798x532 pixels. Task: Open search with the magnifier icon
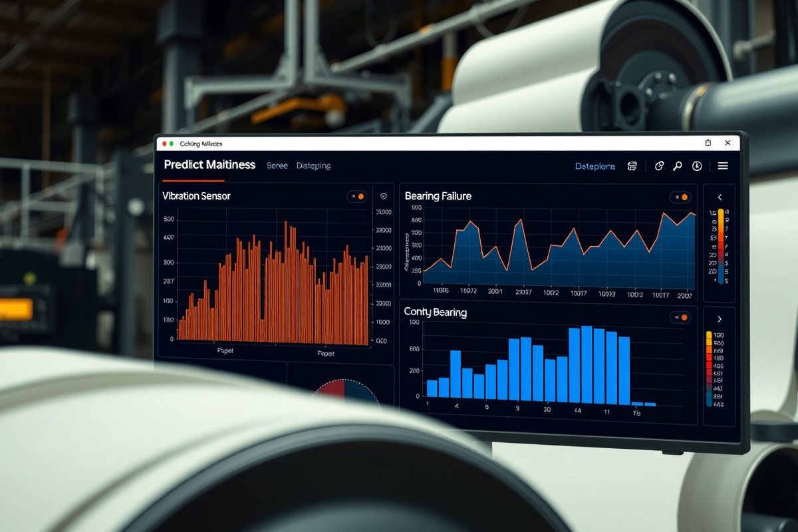(678, 166)
